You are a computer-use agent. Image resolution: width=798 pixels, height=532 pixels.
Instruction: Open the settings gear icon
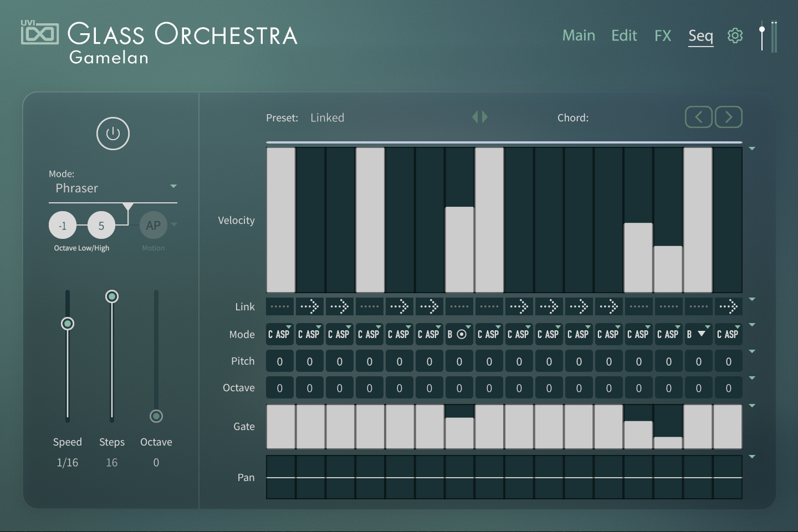(x=735, y=35)
